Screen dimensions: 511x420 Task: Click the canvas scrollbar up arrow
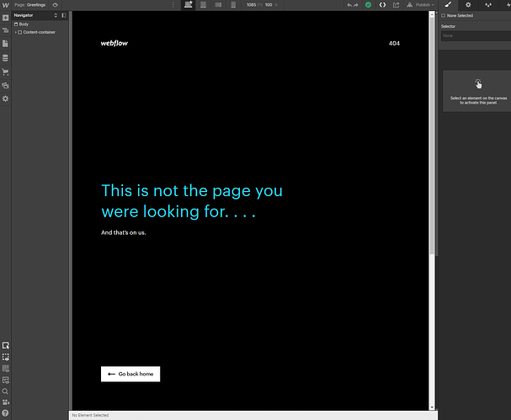[x=432, y=14]
